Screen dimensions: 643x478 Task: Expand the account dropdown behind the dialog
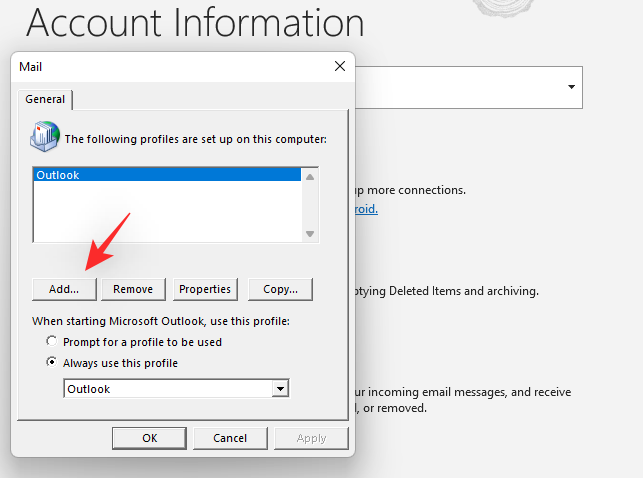coord(572,87)
